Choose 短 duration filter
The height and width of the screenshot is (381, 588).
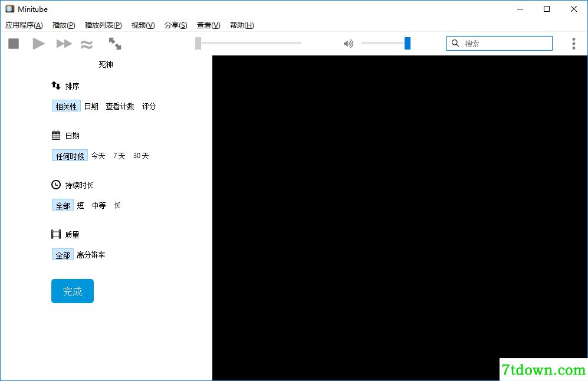pyautogui.click(x=81, y=205)
